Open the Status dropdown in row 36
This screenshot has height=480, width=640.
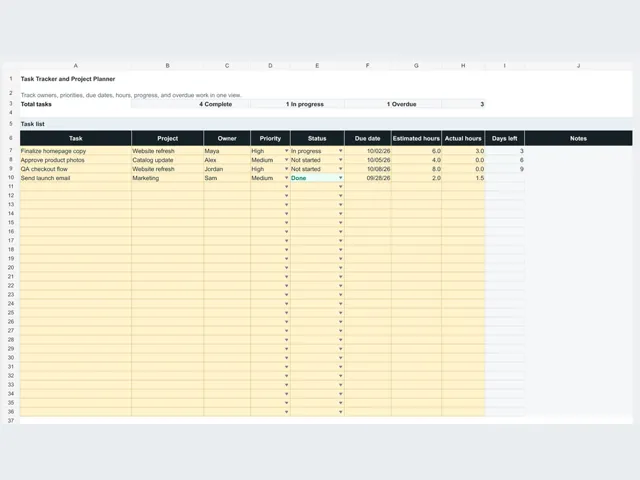tap(340, 412)
